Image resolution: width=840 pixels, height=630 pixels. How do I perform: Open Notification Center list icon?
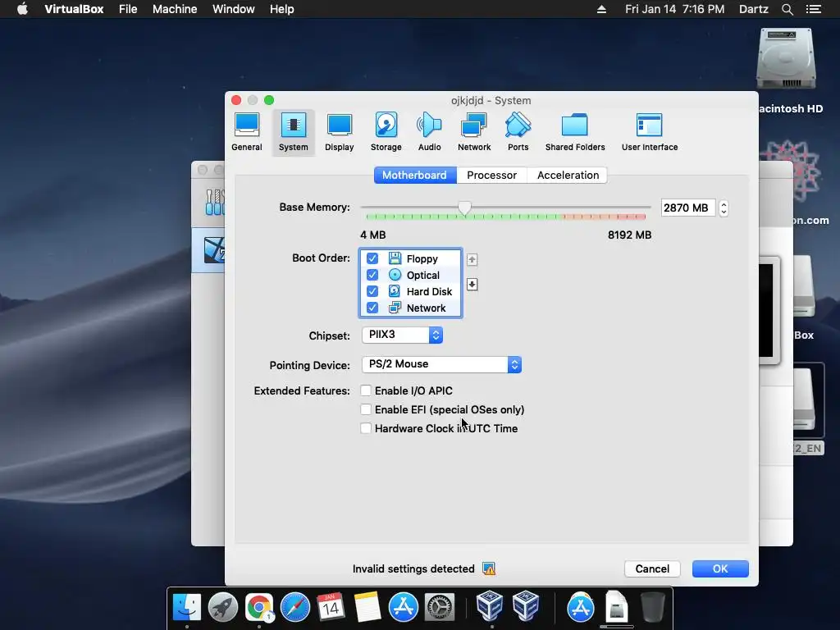(813, 9)
